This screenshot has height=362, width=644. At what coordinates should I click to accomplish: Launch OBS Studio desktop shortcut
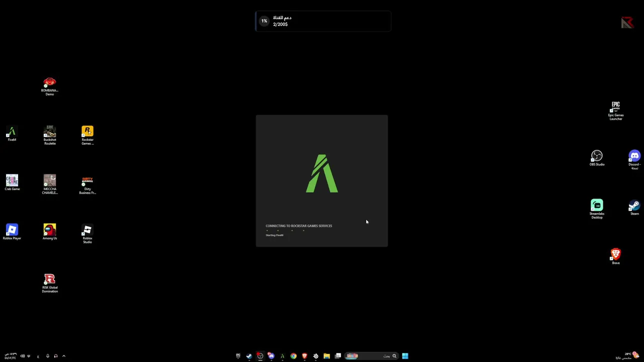[x=597, y=158]
